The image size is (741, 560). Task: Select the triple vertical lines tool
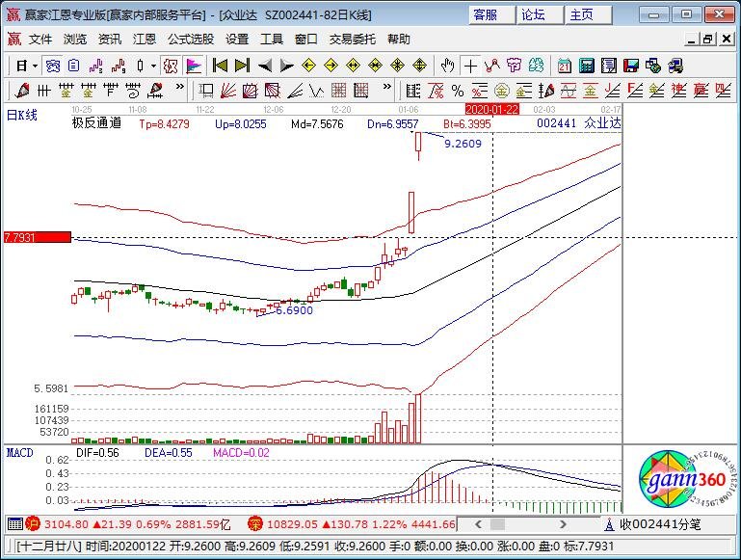[x=44, y=90]
